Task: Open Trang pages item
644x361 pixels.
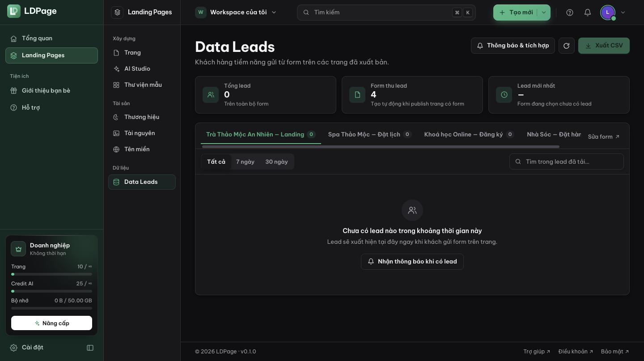Action: (x=142, y=53)
